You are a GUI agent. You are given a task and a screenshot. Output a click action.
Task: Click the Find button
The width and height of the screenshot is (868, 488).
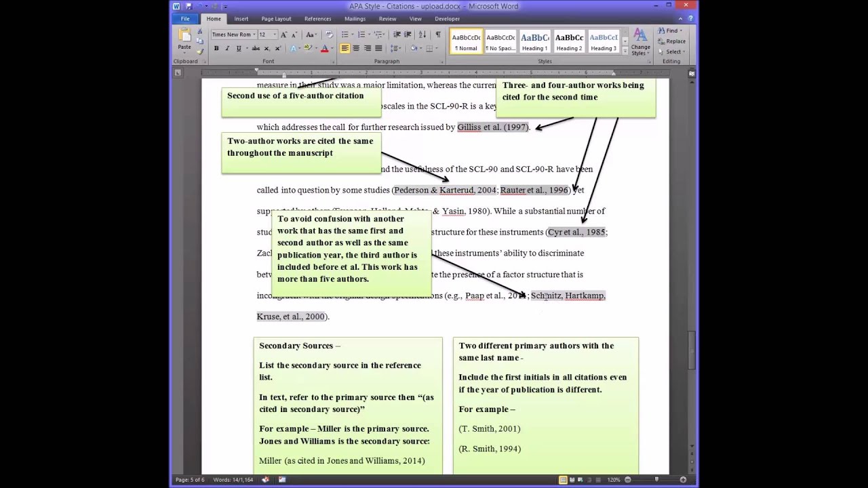pyautogui.click(x=669, y=31)
